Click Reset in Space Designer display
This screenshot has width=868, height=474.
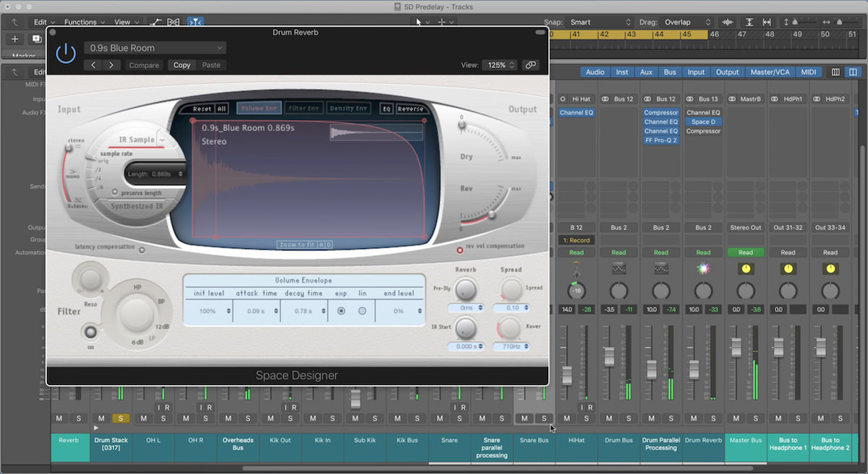202,109
